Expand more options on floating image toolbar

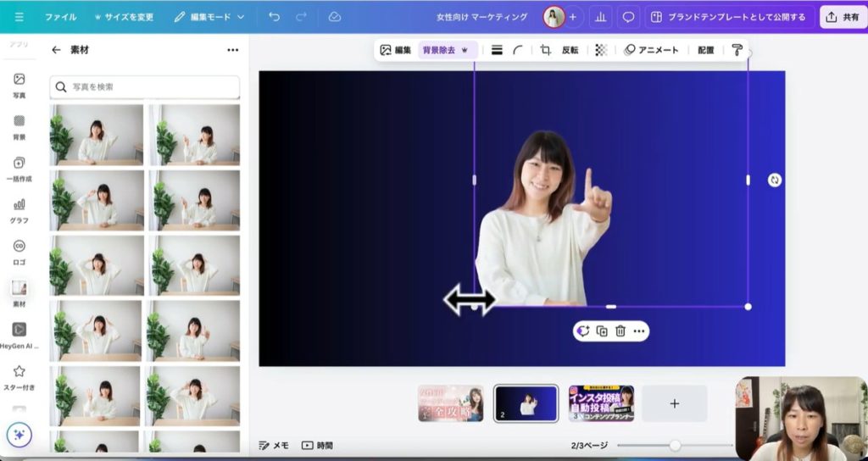[x=639, y=331]
